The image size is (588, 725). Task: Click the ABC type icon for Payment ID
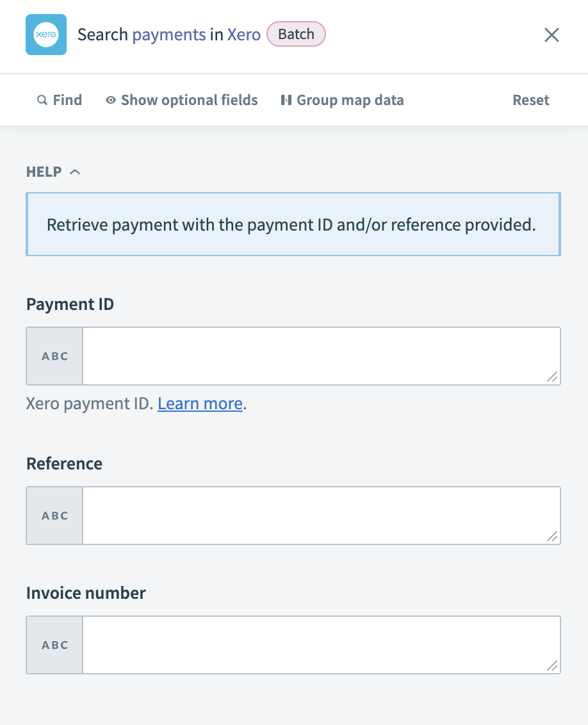54,356
